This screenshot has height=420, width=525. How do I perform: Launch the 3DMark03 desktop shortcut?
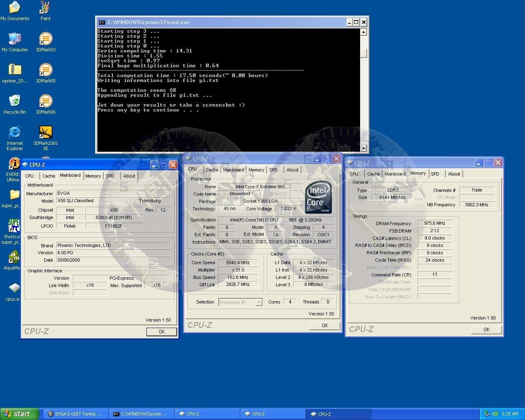click(x=46, y=42)
